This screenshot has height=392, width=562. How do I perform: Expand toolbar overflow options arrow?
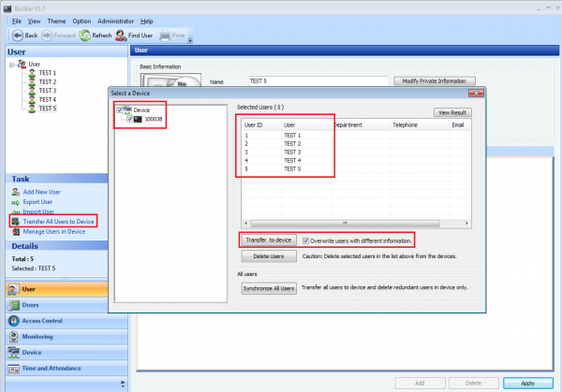pos(190,38)
